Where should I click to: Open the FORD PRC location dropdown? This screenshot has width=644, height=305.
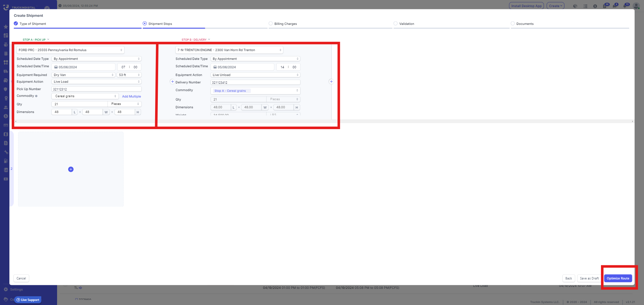point(71,50)
